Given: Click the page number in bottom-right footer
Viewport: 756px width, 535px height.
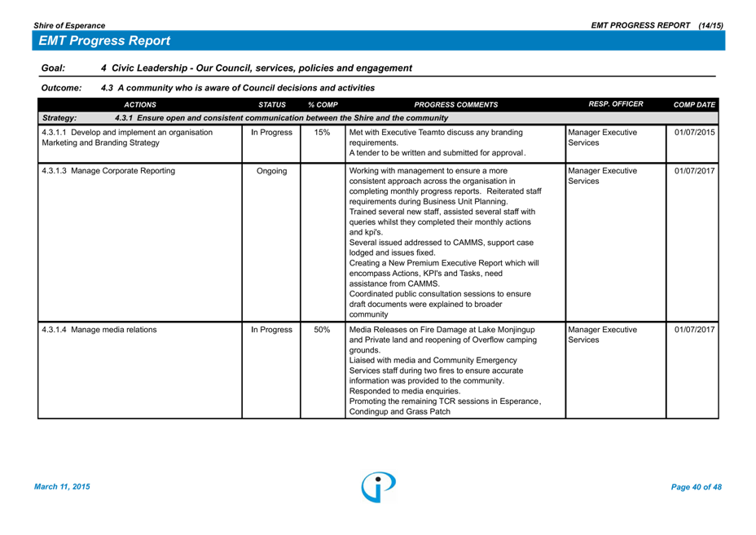Looking at the screenshot, I should (697, 487).
